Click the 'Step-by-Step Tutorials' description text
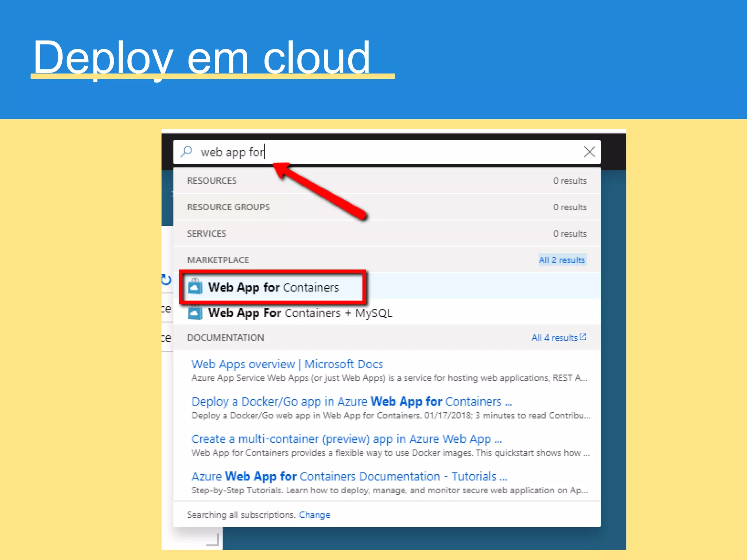This screenshot has height=560, width=747. point(390,490)
